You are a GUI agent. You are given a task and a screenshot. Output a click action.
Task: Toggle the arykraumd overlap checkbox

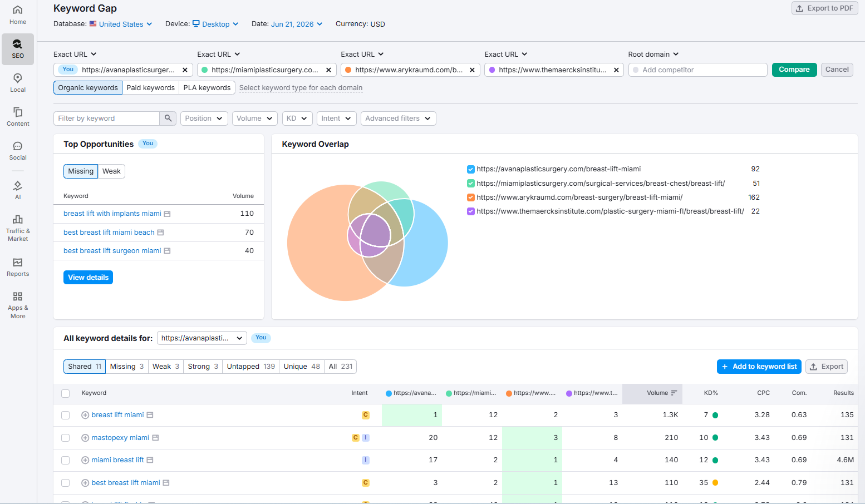pos(471,197)
